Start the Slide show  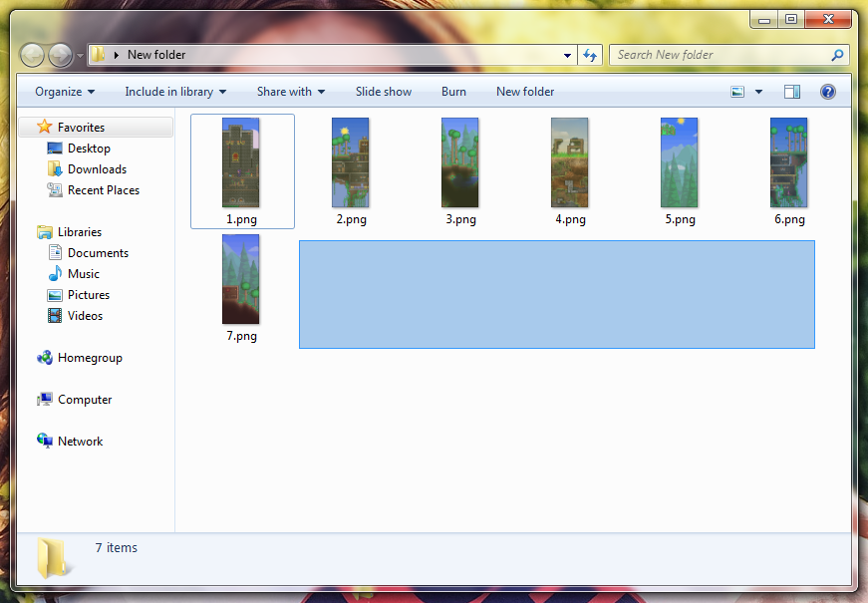(384, 92)
